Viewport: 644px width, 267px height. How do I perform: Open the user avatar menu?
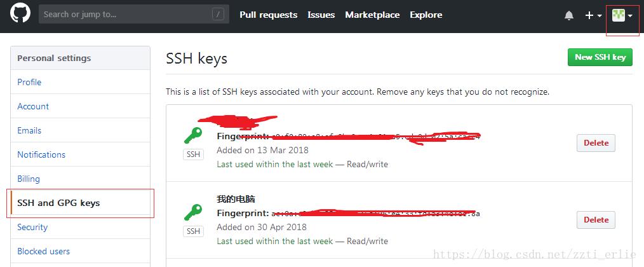pos(622,15)
